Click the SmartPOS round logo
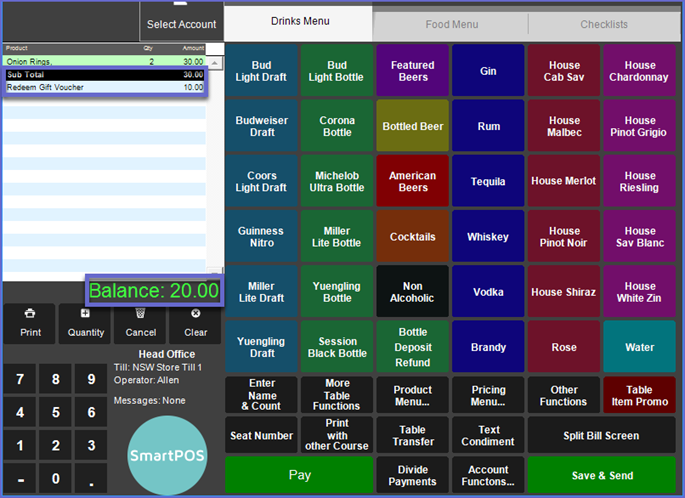The width and height of the screenshot is (685, 498). tap(168, 455)
